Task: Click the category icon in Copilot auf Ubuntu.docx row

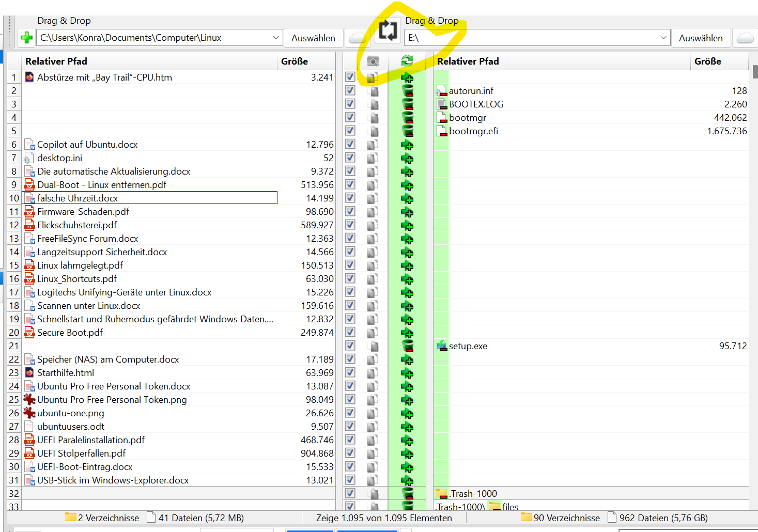Action: (373, 145)
